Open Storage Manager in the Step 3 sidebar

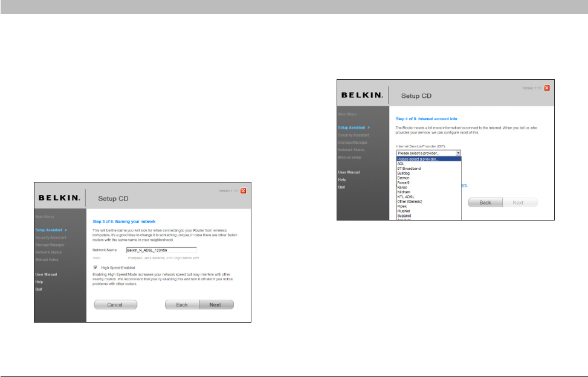50,245
